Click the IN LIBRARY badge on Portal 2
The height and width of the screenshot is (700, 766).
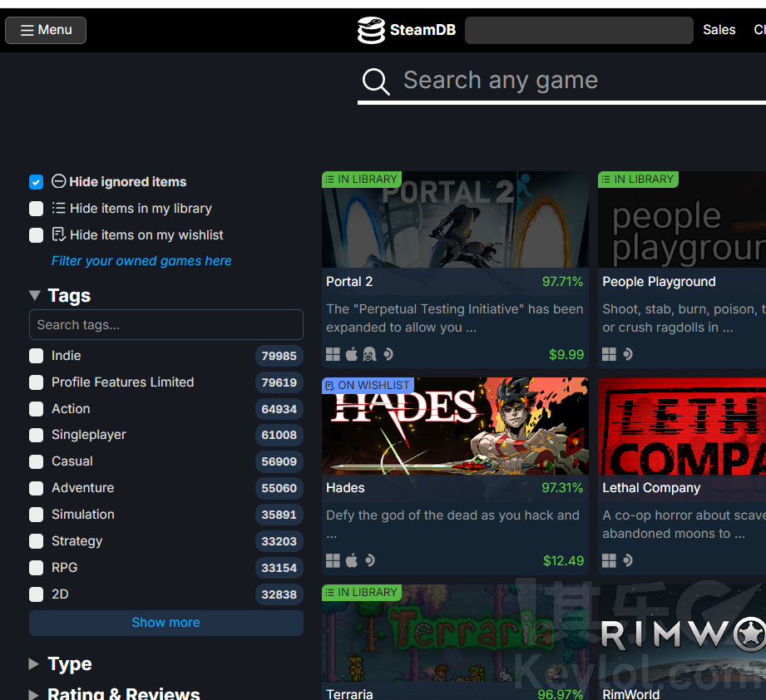pos(362,179)
